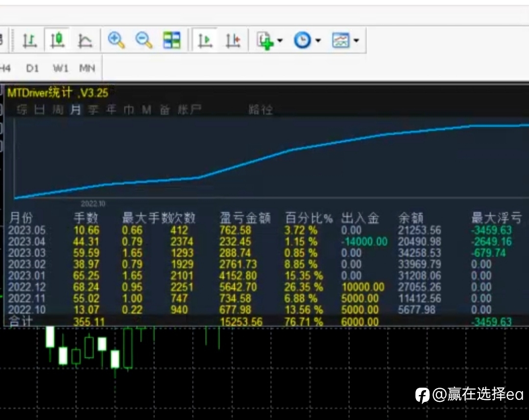Select the MN timeframe

pos(87,69)
